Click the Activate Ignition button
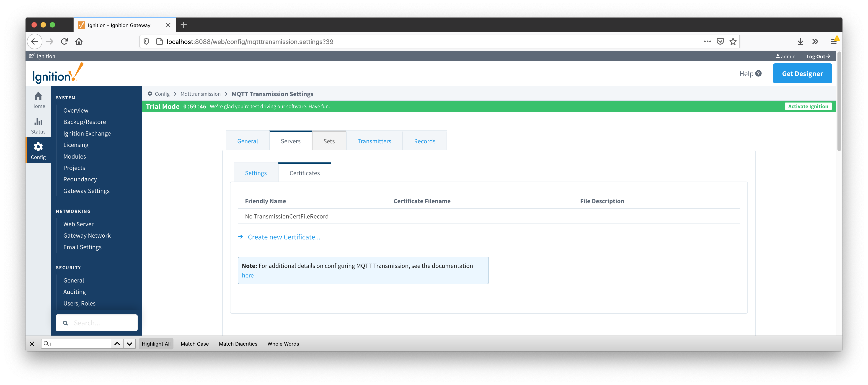868x385 pixels. click(x=808, y=106)
